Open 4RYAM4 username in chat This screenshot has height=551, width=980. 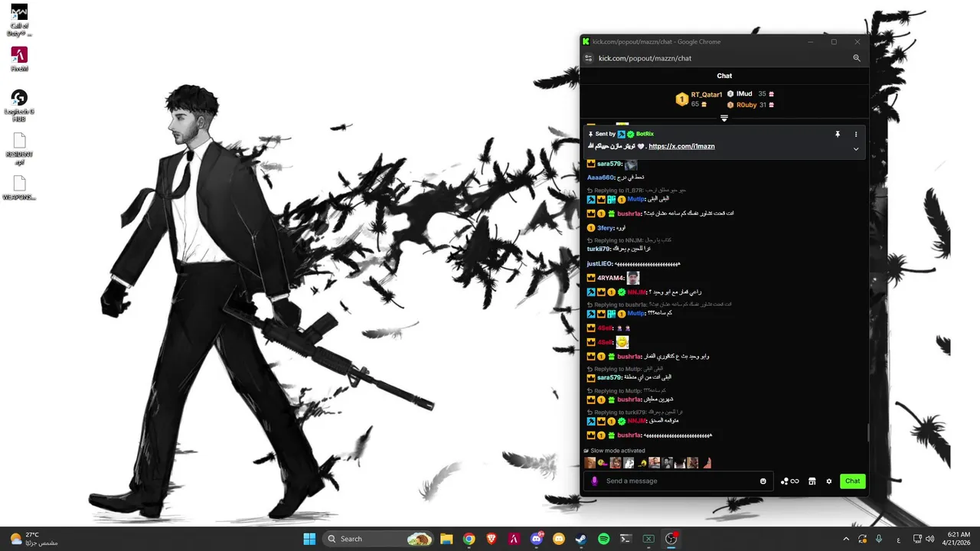(610, 279)
